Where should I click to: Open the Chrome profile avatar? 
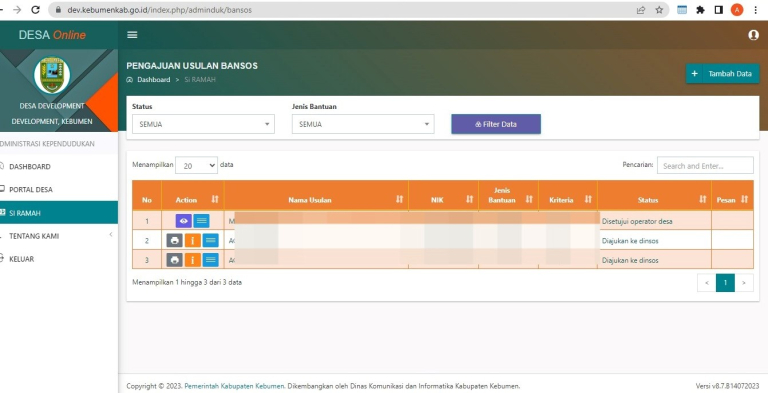pos(737,10)
